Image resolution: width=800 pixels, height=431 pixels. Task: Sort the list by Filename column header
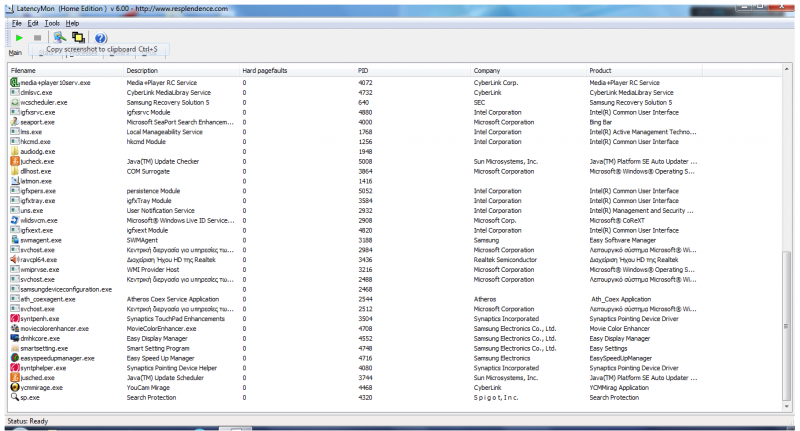(23, 71)
